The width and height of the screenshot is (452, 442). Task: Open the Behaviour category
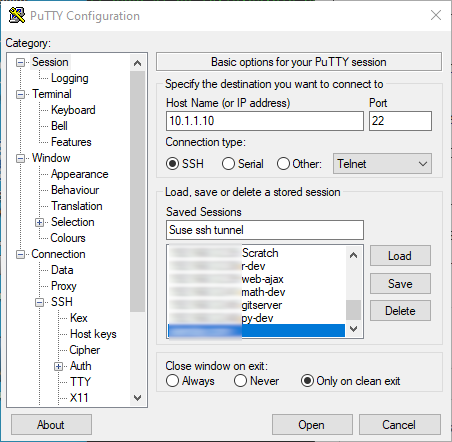[x=75, y=190]
